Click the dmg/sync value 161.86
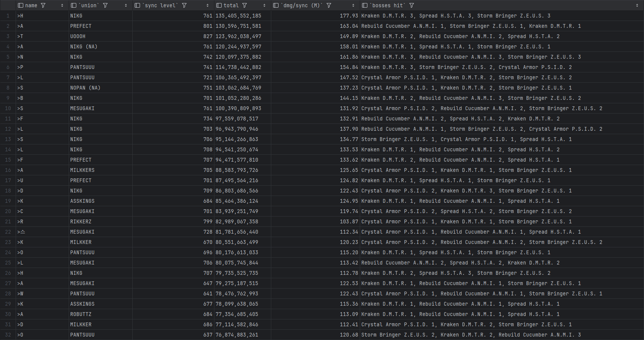This screenshot has width=644, height=340. 349,57
